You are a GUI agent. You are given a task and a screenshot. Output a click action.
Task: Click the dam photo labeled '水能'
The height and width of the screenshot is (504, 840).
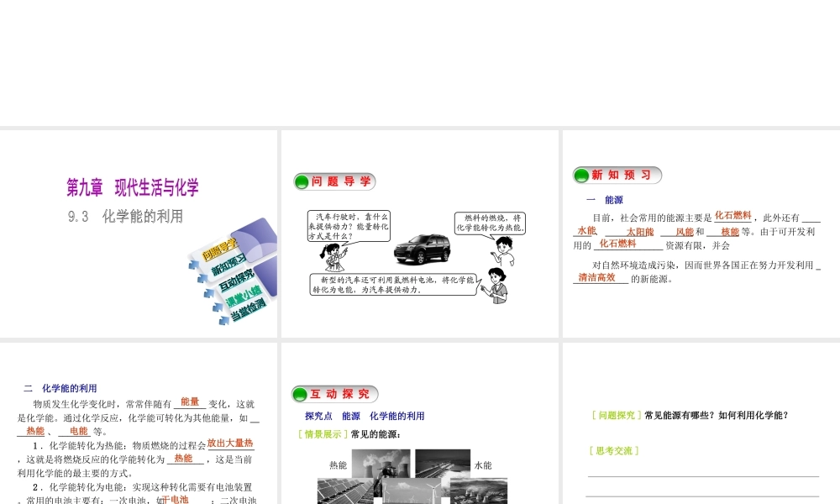click(443, 464)
